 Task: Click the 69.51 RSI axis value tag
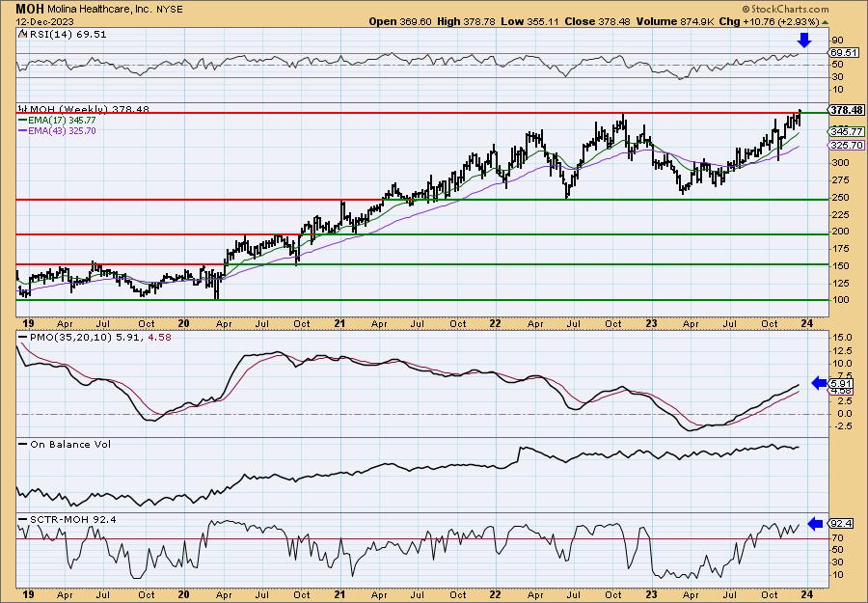(x=844, y=53)
